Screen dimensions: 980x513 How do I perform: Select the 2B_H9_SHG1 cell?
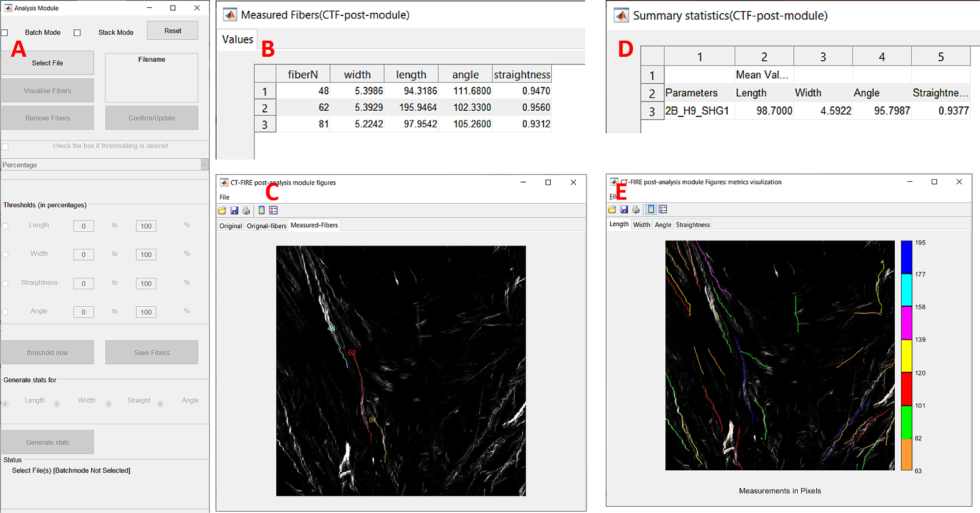pyautogui.click(x=699, y=111)
